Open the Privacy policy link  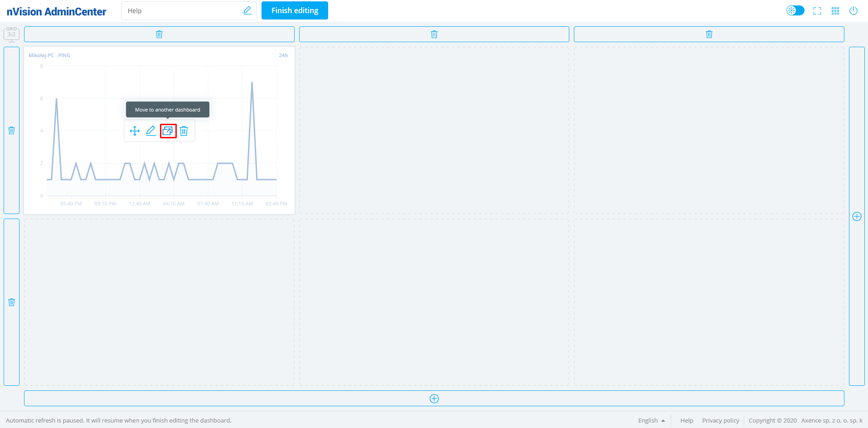tap(720, 420)
